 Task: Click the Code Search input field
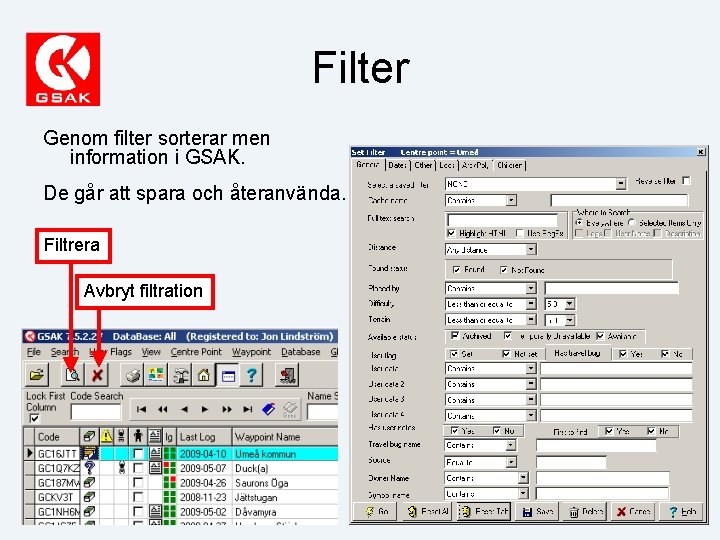pyautogui.click(x=96, y=412)
